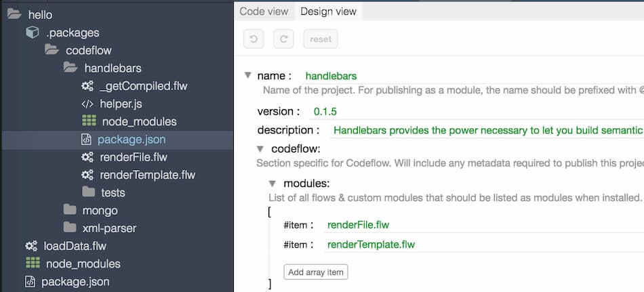Select the handlebars folder label
Screen dimensions: 644x292
click(x=113, y=68)
